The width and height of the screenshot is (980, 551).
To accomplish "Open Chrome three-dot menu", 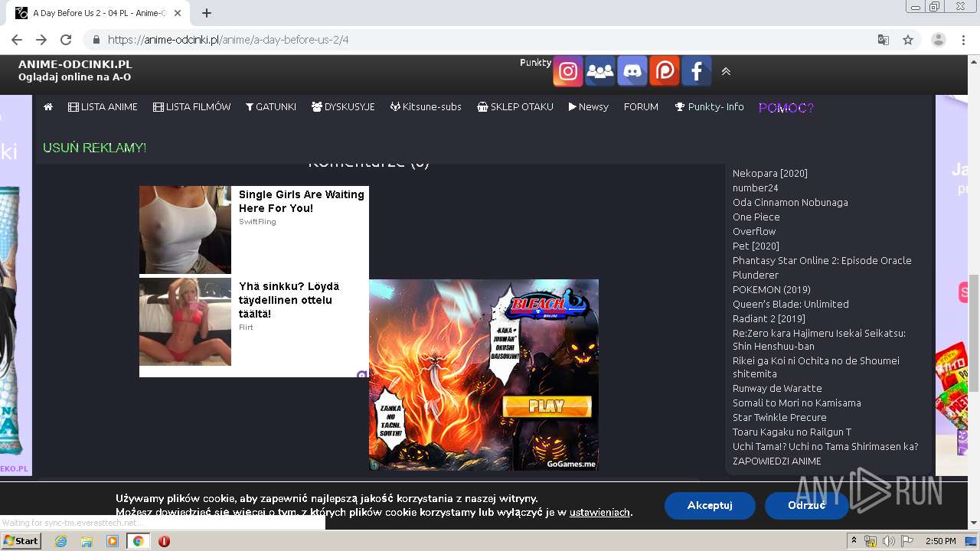I will 963,40.
